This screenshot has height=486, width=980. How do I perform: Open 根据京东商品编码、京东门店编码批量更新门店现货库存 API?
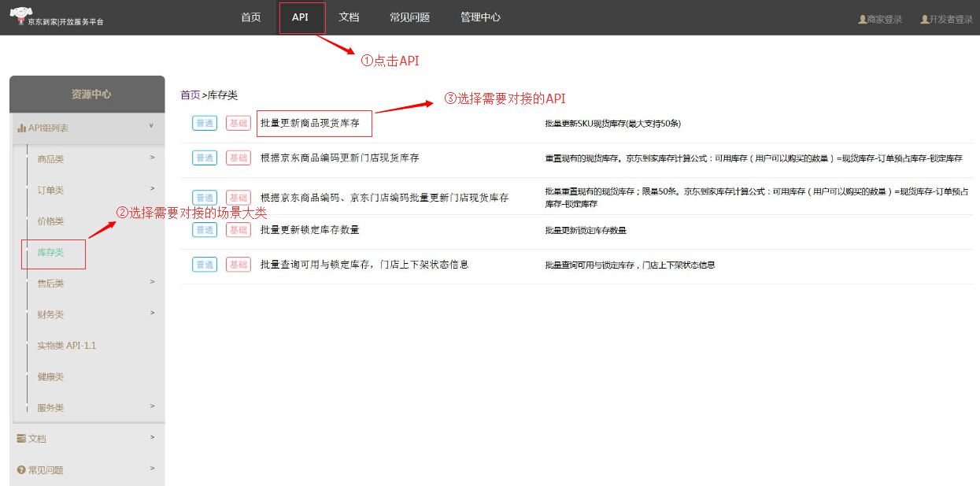click(385, 198)
